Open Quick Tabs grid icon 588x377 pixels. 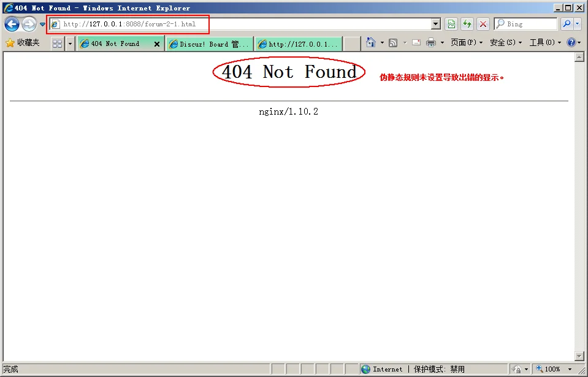(58, 44)
